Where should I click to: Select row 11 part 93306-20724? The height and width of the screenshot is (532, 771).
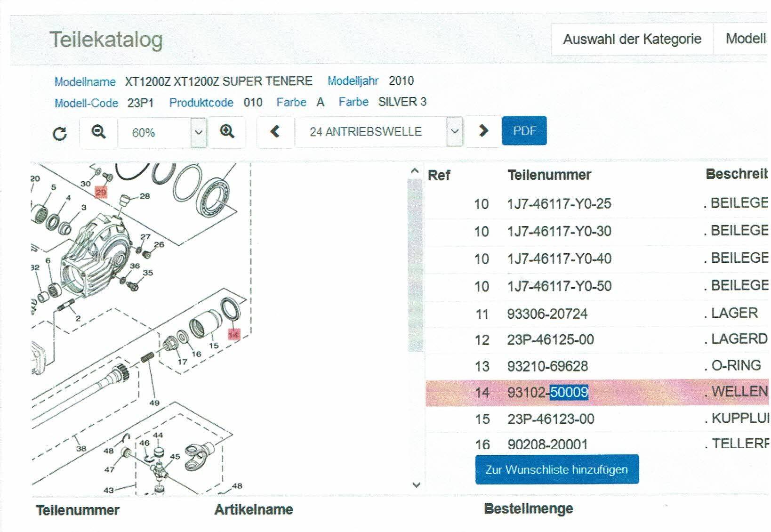tap(547, 314)
